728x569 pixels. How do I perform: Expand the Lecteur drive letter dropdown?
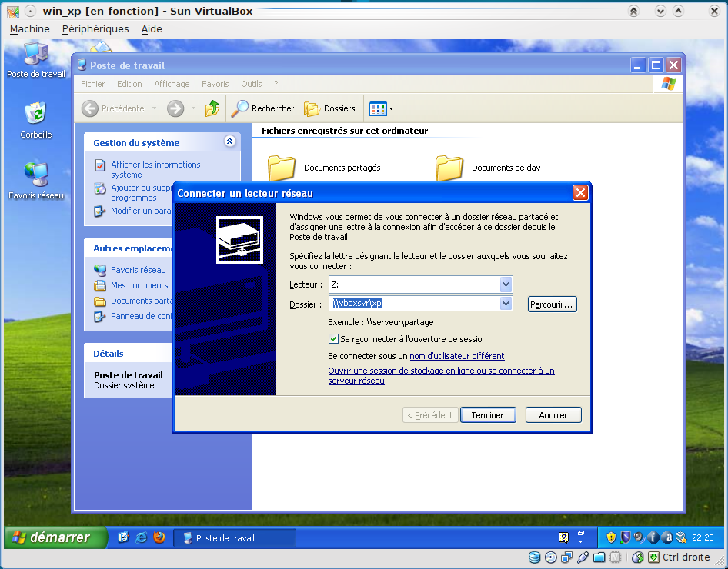[506, 284]
